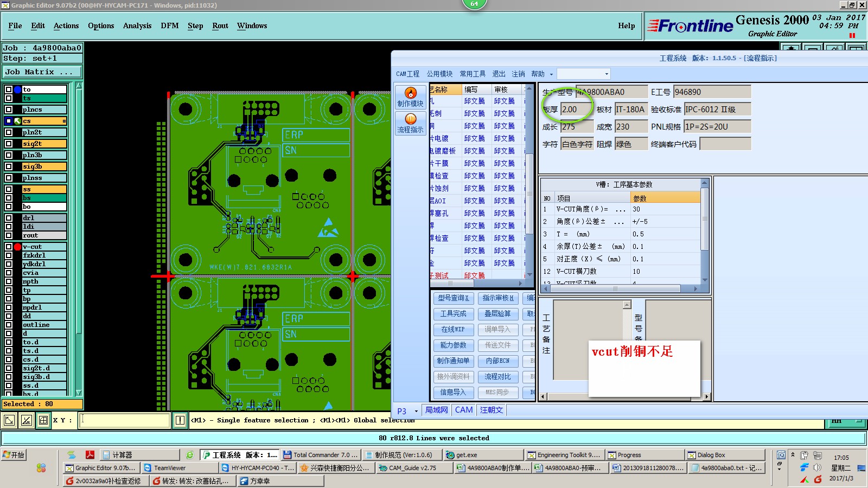Image resolution: width=868 pixels, height=488 pixels.
Task: Click the exclamation mark icon in the status bar
Action: 180,420
